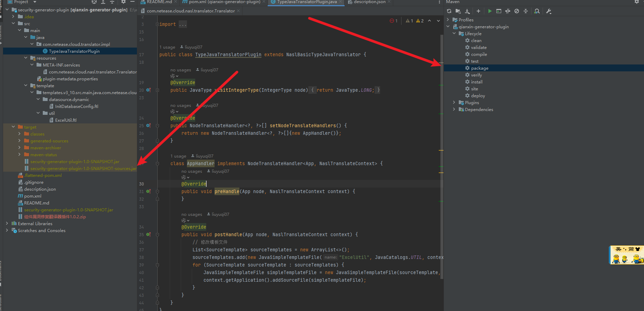Expand the classes folder

click(x=20, y=134)
